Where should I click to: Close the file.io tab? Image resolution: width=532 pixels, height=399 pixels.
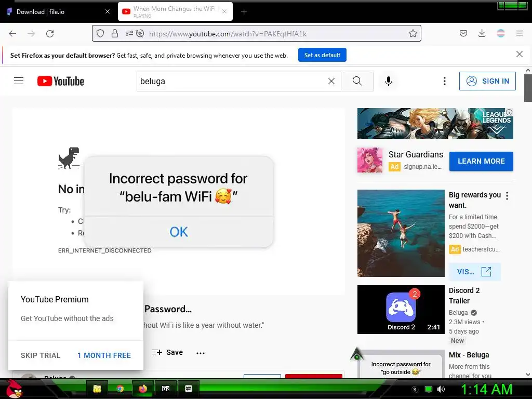[107, 11]
